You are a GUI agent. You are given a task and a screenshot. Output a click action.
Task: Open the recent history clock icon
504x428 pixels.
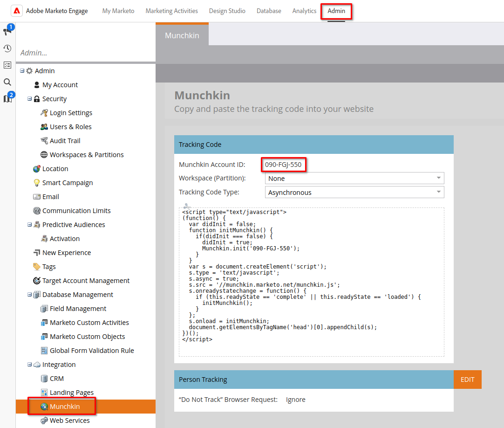tap(7, 48)
